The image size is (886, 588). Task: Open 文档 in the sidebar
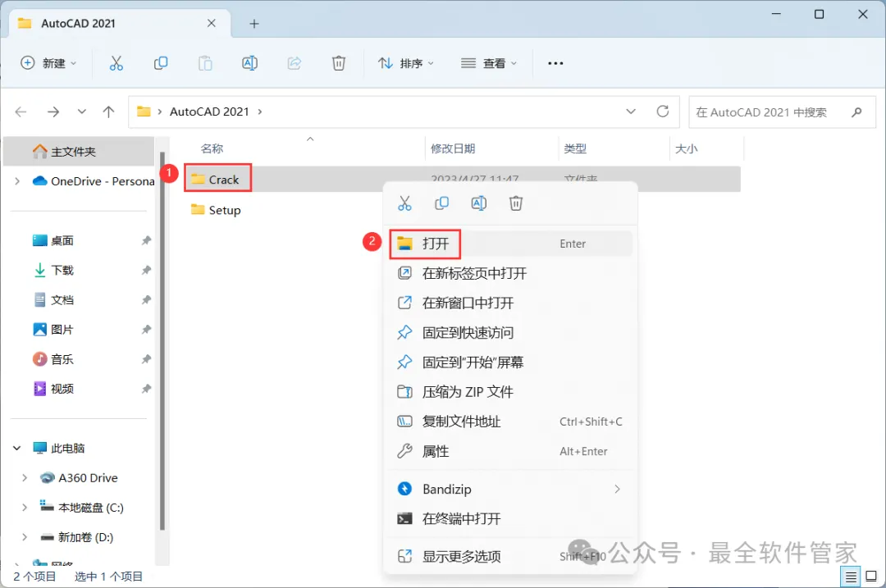pyautogui.click(x=62, y=300)
